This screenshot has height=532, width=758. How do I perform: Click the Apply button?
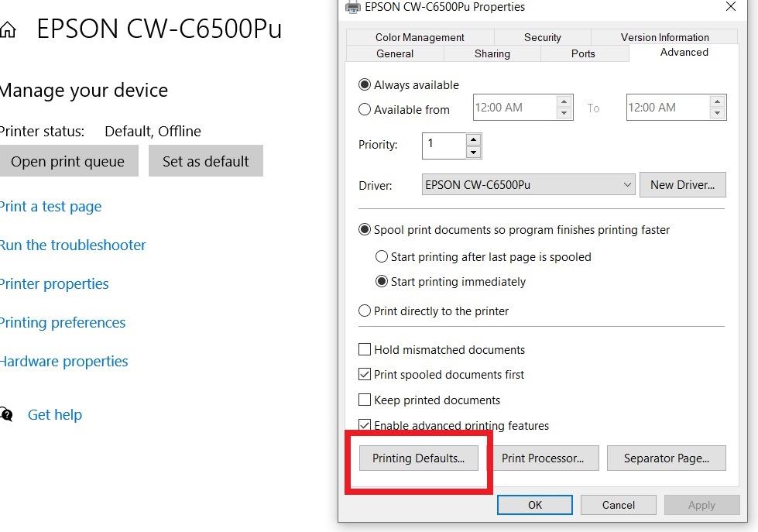[x=702, y=505]
